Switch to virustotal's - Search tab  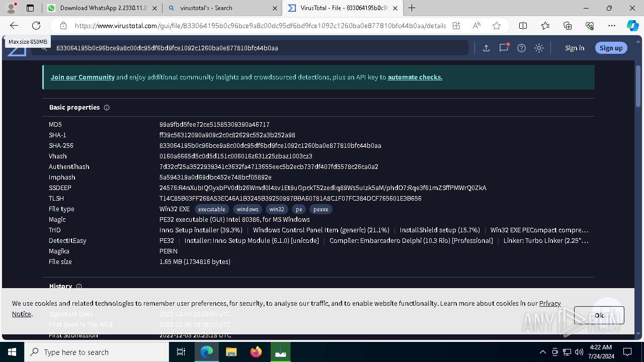click(x=222, y=8)
